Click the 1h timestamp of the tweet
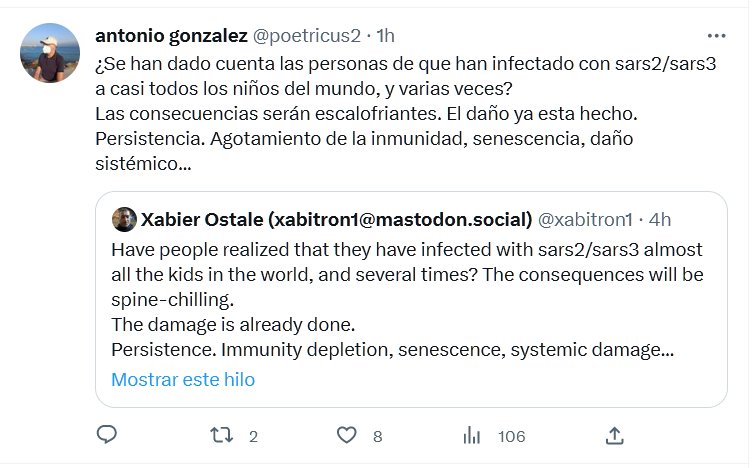The height and width of the screenshot is (468, 754). [383, 35]
